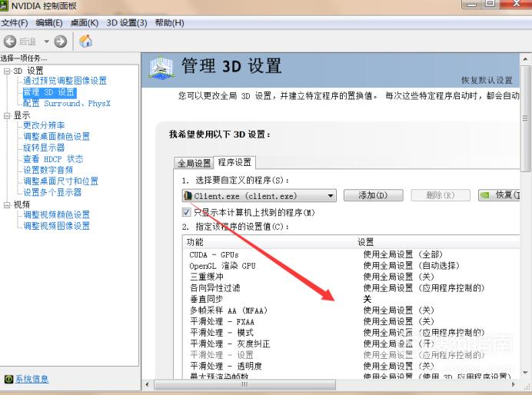Open the 3D 设置(3) menu

pos(127,23)
